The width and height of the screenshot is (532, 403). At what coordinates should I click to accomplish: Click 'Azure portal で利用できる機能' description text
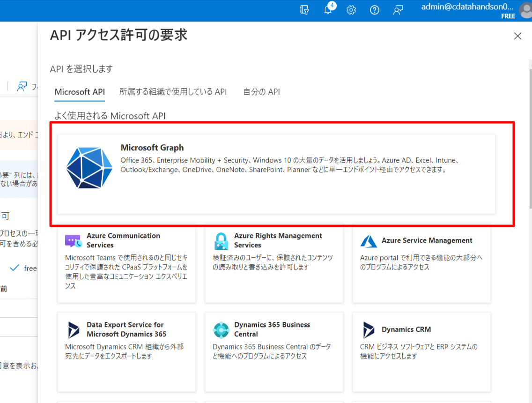tap(421, 262)
